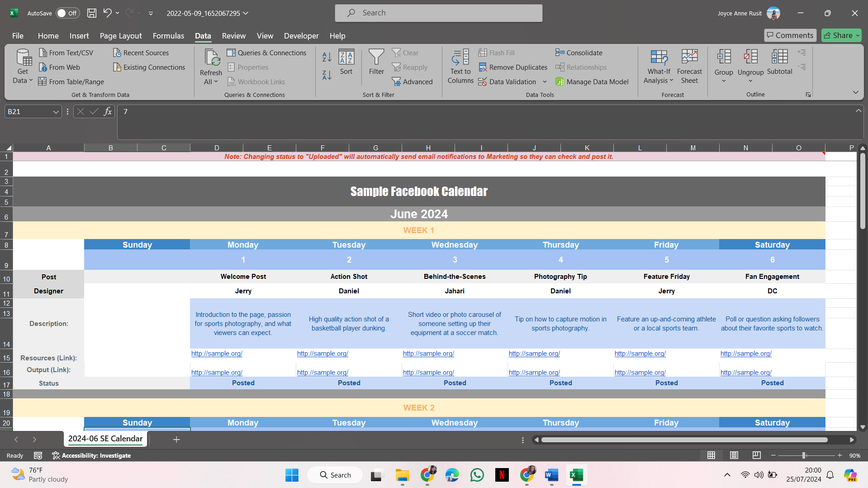Open the Sort dialog
This screenshot has width=868, height=488.
[346, 62]
